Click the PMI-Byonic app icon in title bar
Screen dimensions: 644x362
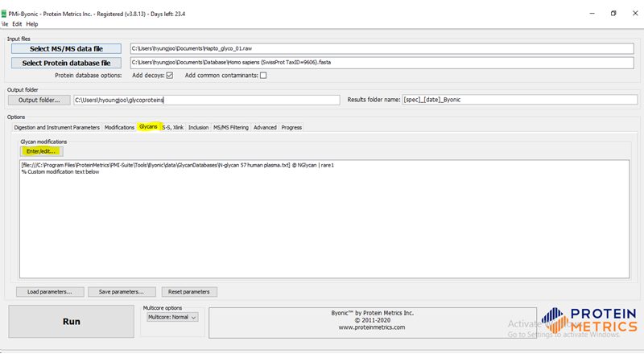pyautogui.click(x=3, y=14)
